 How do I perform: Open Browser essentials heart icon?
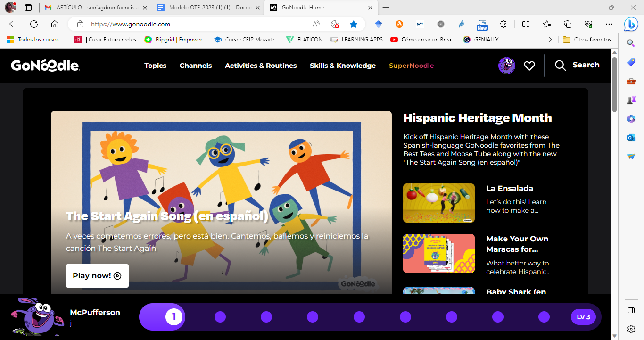pos(588,24)
